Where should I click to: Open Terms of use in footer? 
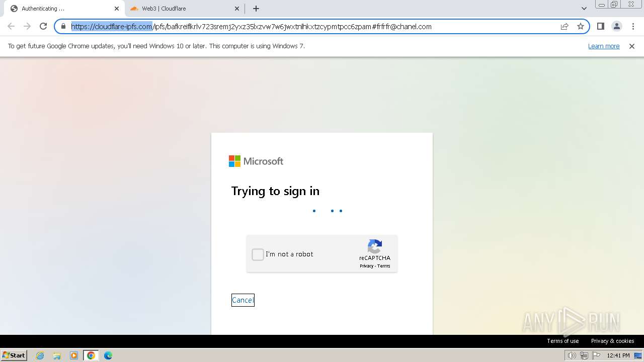pos(563,341)
